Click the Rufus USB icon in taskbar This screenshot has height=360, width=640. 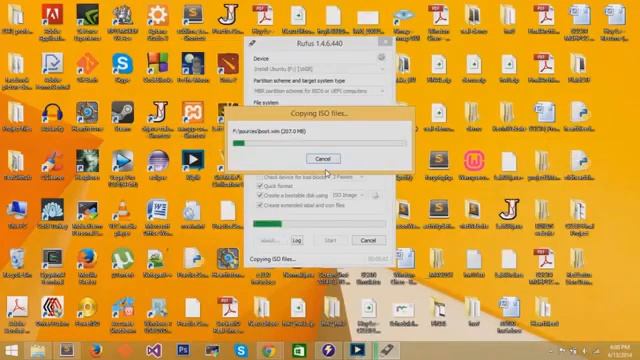(x=386, y=351)
